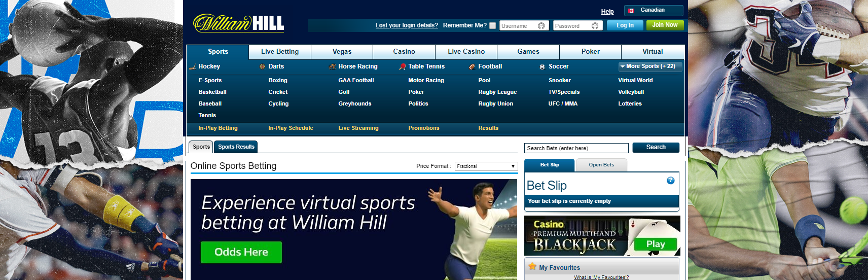Open the Live Casino tab
This screenshot has width=868, height=280.
466,52
